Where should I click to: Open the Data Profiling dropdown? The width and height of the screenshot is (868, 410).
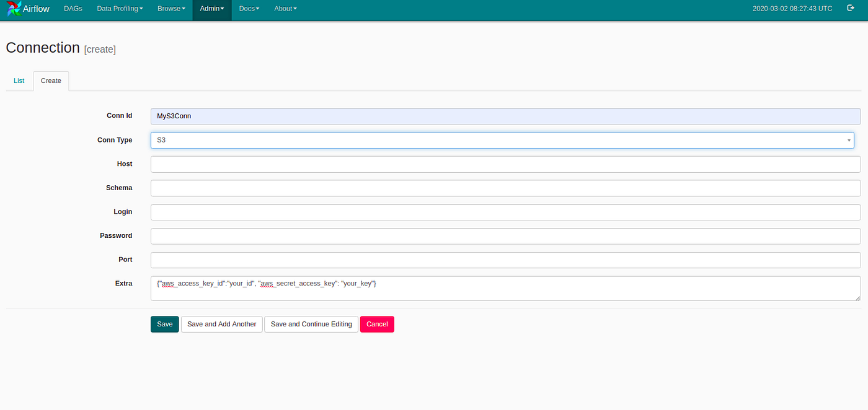pos(119,9)
